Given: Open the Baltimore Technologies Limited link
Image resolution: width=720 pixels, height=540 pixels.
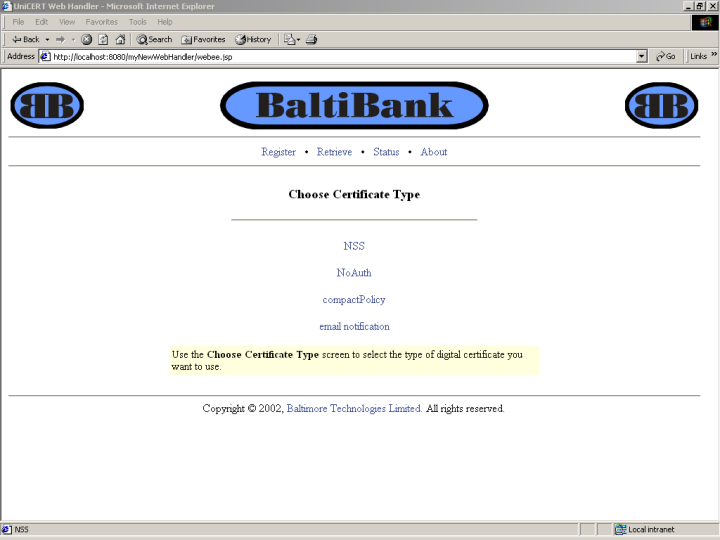Looking at the screenshot, I should [354, 409].
